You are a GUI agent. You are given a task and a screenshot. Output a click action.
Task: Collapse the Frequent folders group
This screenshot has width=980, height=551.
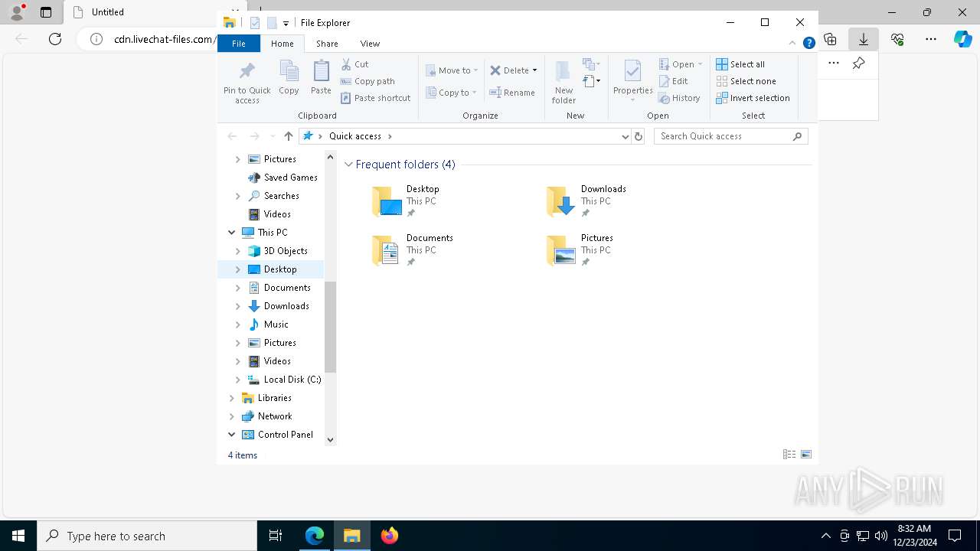coord(348,165)
